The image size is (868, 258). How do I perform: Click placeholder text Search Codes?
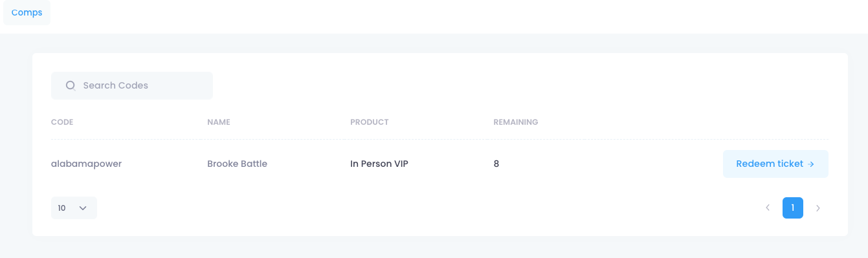coord(116,85)
